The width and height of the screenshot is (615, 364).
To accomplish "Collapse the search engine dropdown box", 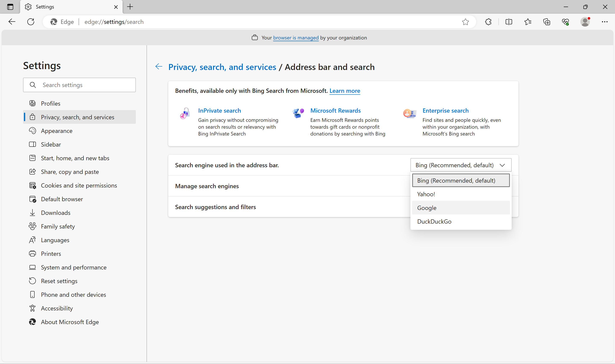I will (461, 165).
